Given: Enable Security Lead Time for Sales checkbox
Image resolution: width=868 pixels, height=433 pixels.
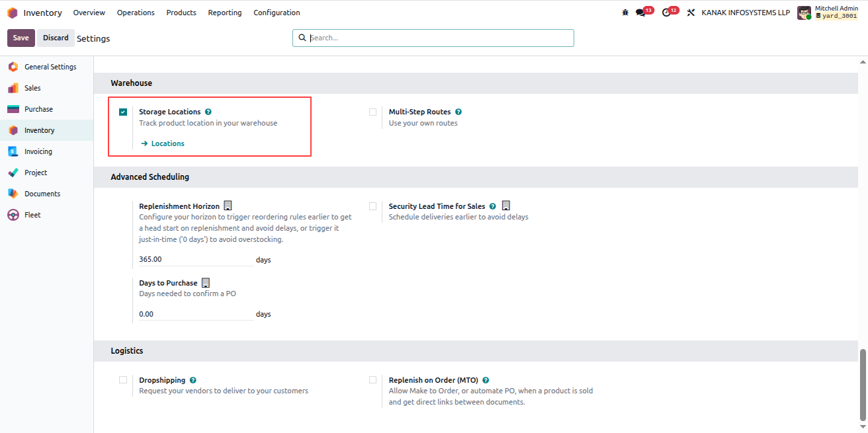Looking at the screenshot, I should pos(373,206).
